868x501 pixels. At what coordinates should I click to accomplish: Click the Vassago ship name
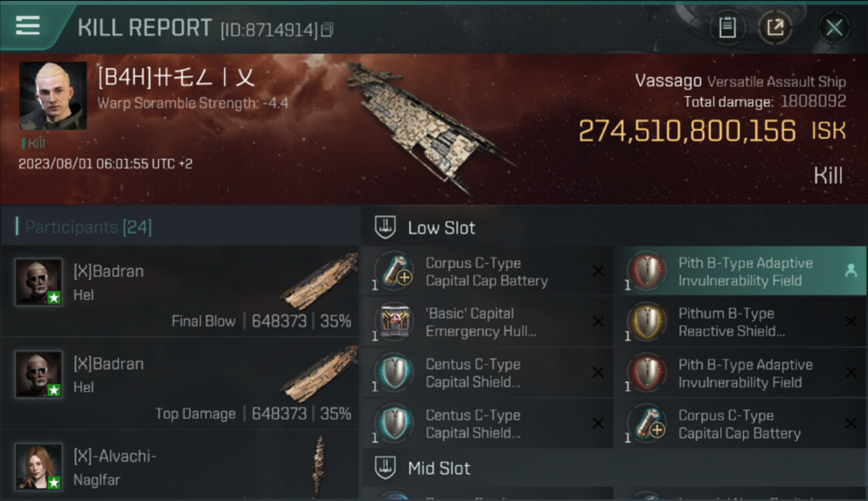pyautogui.click(x=668, y=81)
